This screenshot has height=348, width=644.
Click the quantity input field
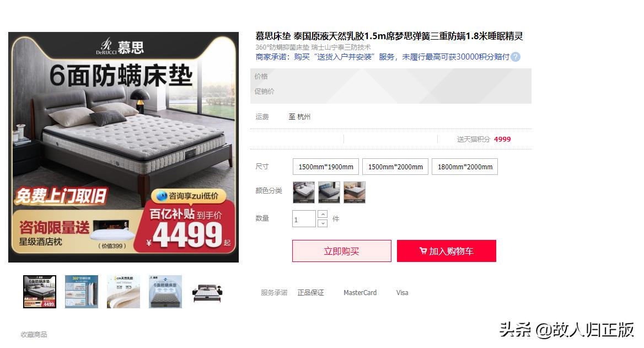303,219
